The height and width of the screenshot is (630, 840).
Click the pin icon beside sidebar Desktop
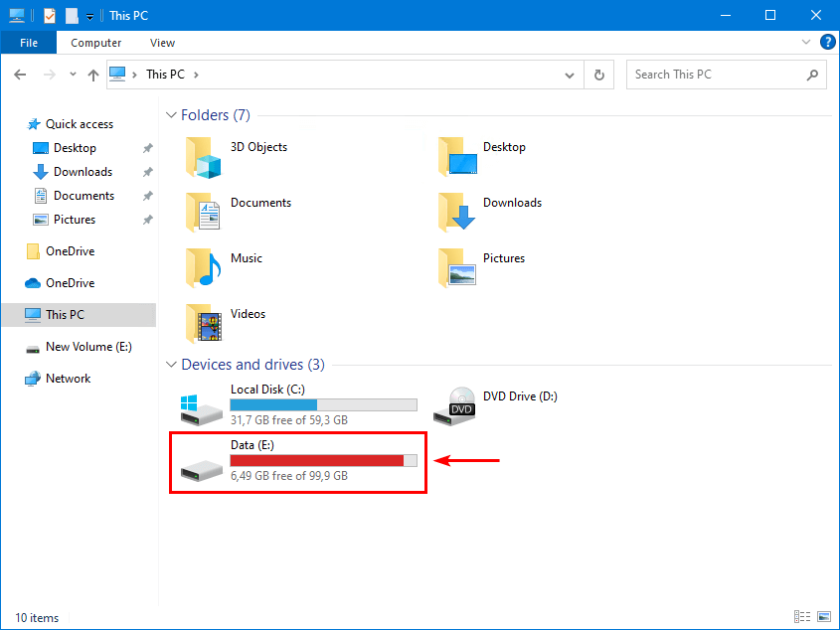pos(148,148)
